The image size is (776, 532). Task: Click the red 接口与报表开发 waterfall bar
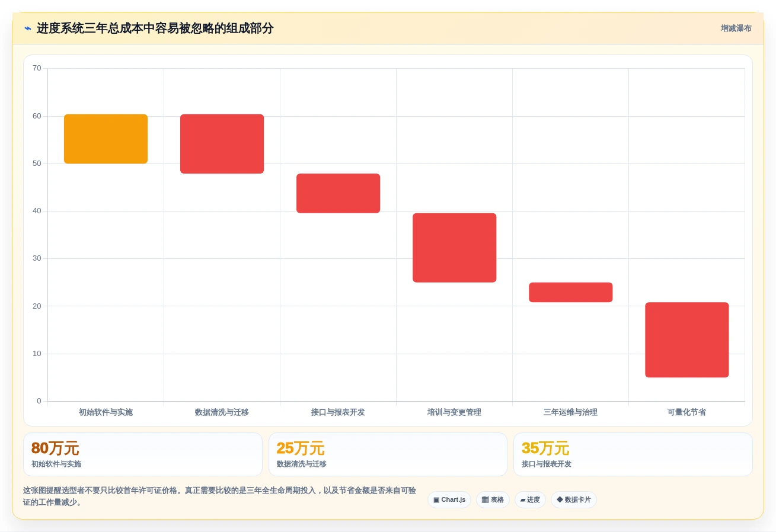click(x=338, y=193)
